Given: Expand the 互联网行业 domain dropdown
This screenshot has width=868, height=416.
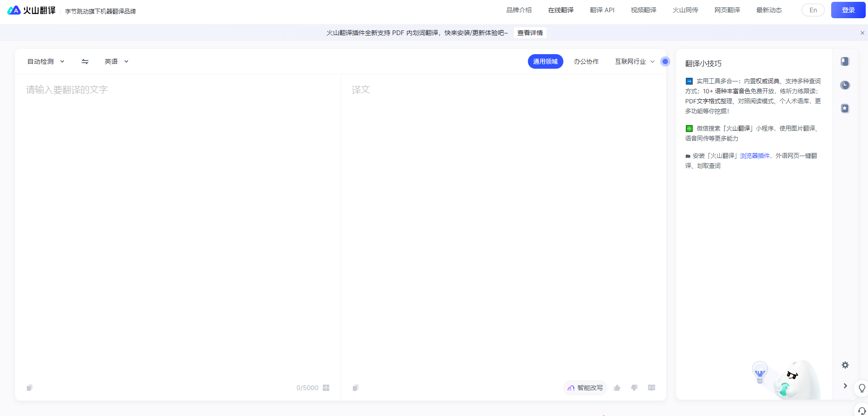Looking at the screenshot, I should click(634, 61).
